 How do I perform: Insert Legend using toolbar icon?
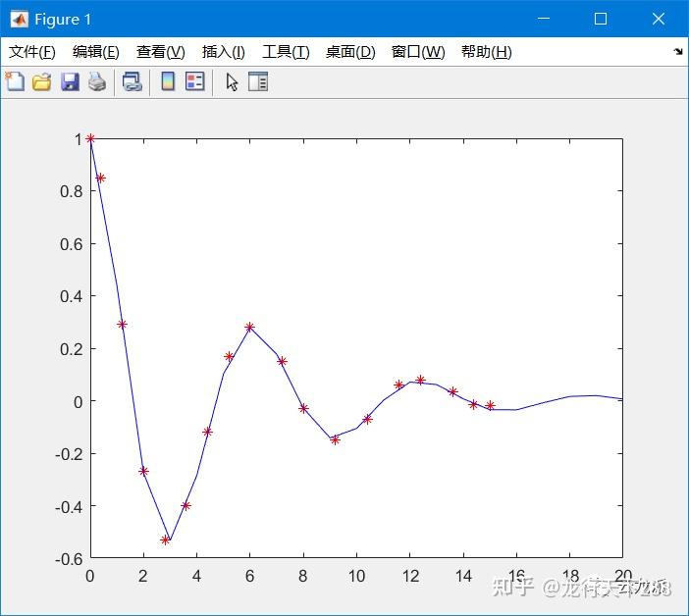[x=194, y=81]
